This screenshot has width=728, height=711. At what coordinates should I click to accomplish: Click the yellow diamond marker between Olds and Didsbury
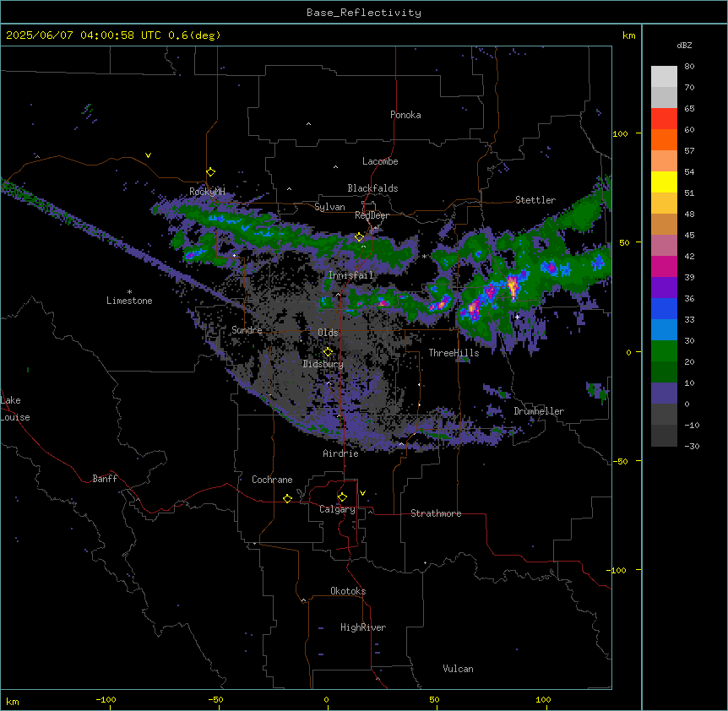tap(328, 352)
